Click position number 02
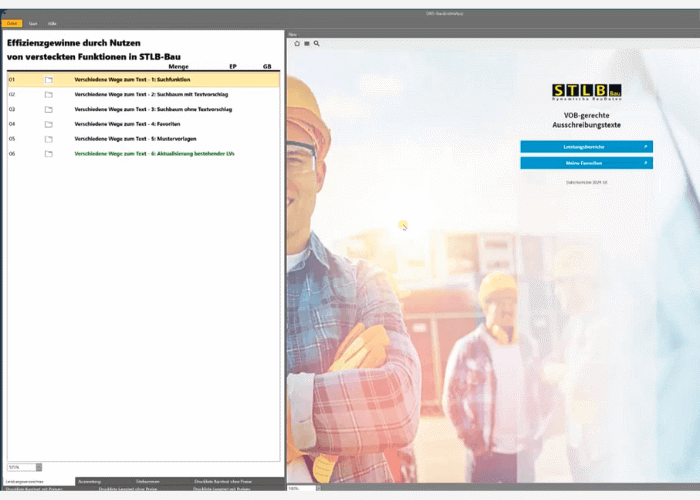Viewport: 700px width, 500px height. (x=12, y=94)
